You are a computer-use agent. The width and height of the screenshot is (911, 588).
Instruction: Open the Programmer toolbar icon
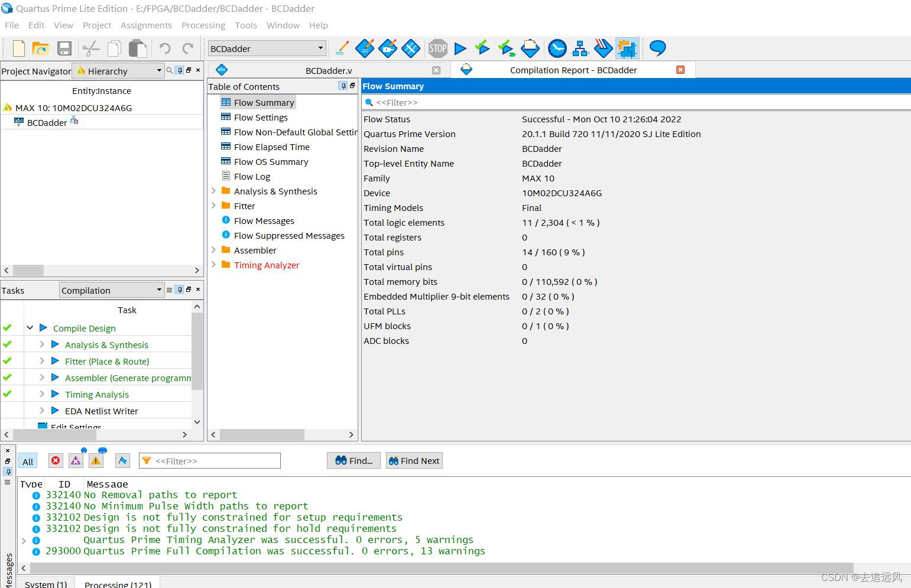point(603,48)
